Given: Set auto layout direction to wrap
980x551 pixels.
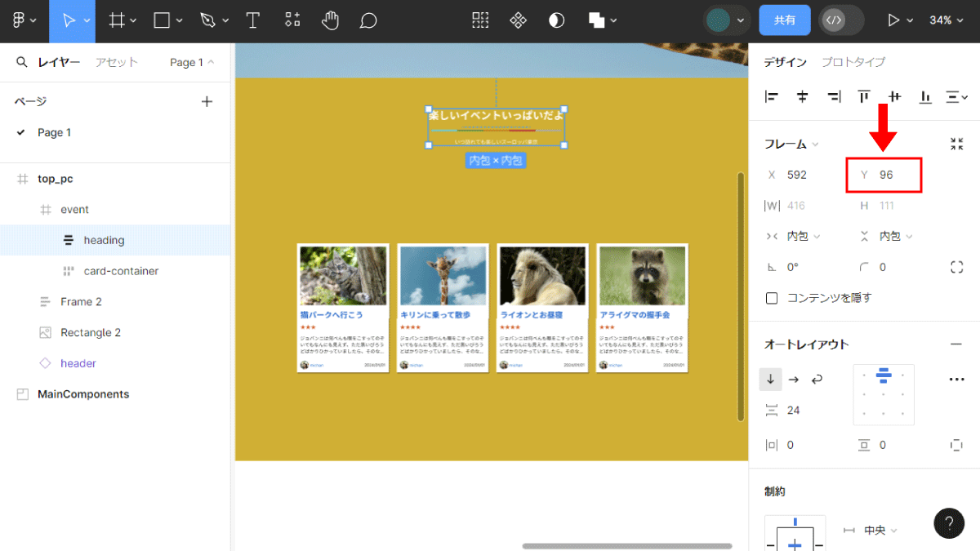Looking at the screenshot, I should 816,379.
